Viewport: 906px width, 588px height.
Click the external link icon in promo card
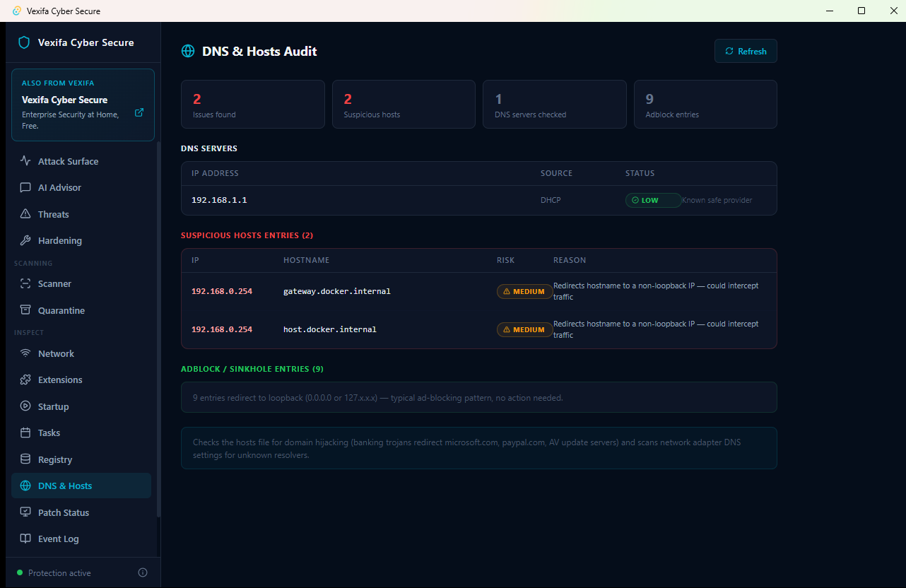(x=139, y=112)
